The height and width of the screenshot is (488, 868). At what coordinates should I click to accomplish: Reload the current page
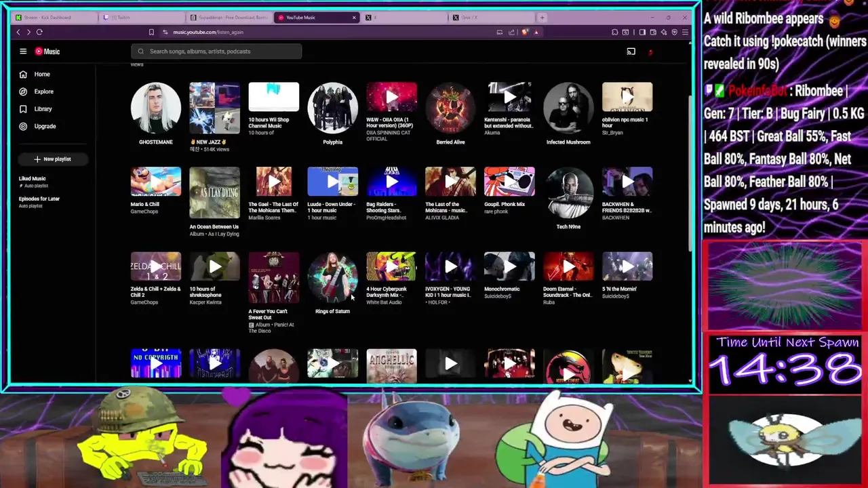coord(39,32)
